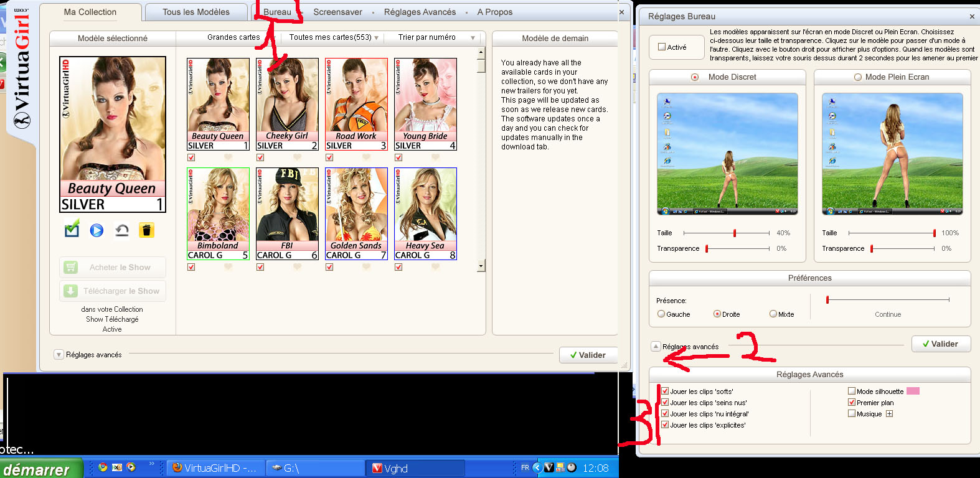Toggle the checkbox under Golden Sands card
Screen dimensions: 980x478
pos(329,267)
